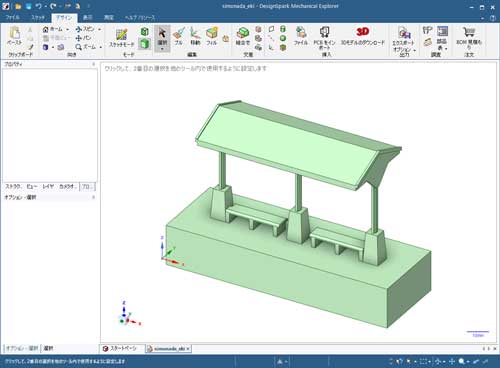The width and height of the screenshot is (500, 368).
Task: Toggle Sketch Mode (スケッチモード)
Action: 122,38
